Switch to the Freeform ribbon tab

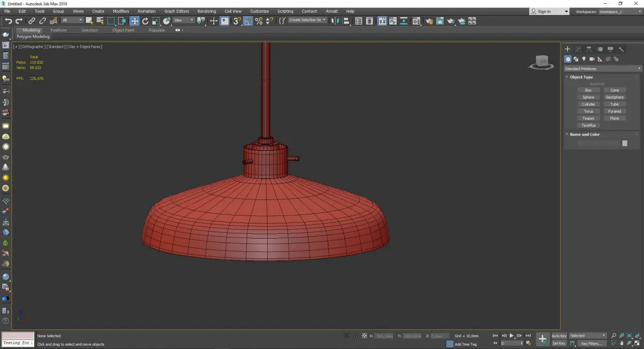[x=58, y=30]
